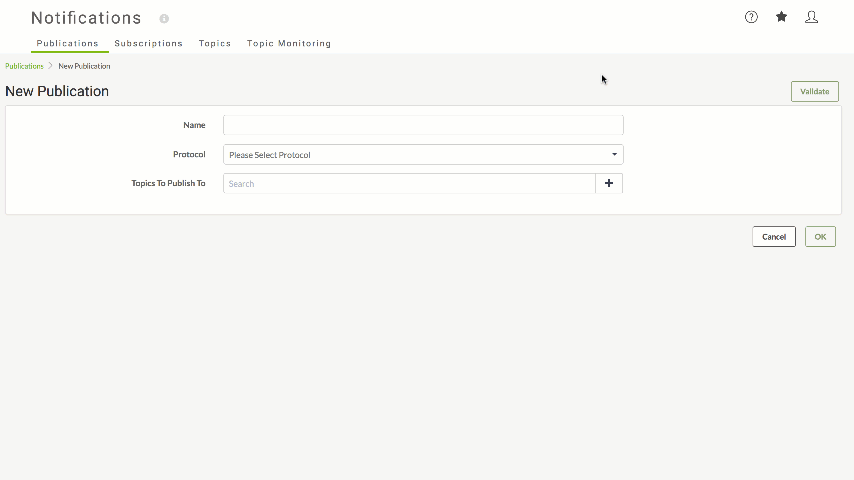Add topic with the plus icon
The image size is (854, 480).
point(609,184)
